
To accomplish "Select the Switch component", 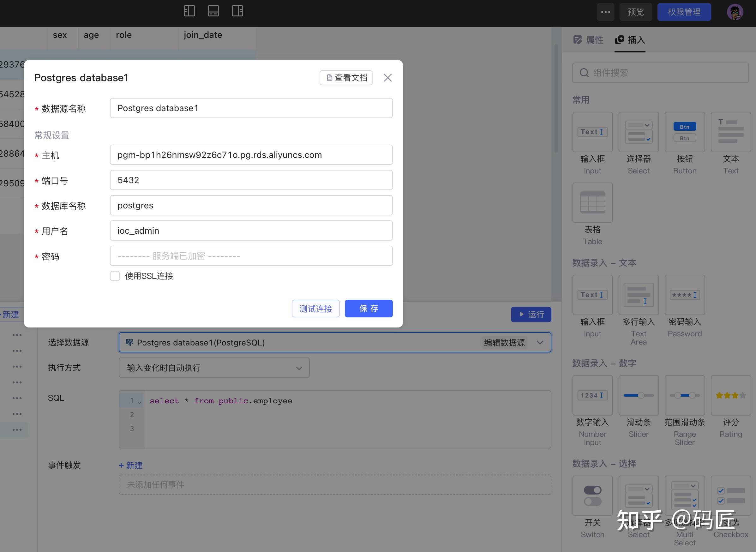I will coord(592,496).
